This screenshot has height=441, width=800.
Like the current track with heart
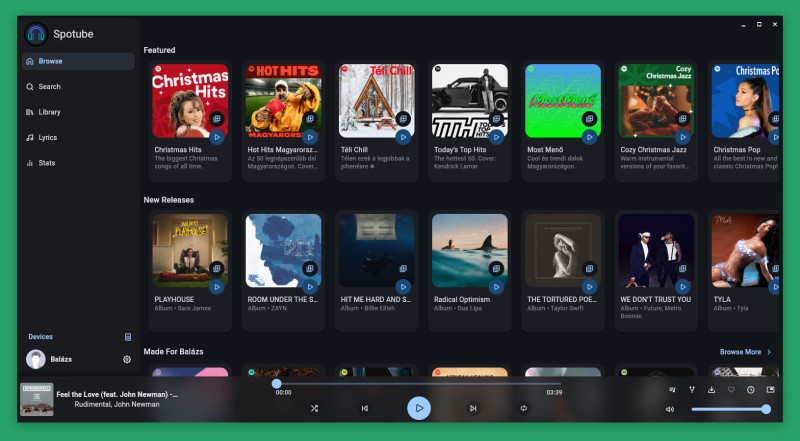click(731, 390)
